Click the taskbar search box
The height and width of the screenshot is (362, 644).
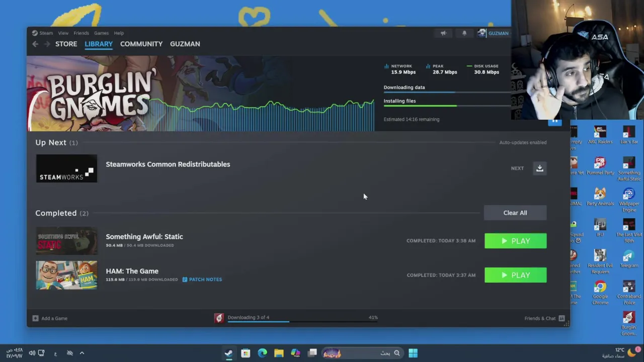point(362,353)
